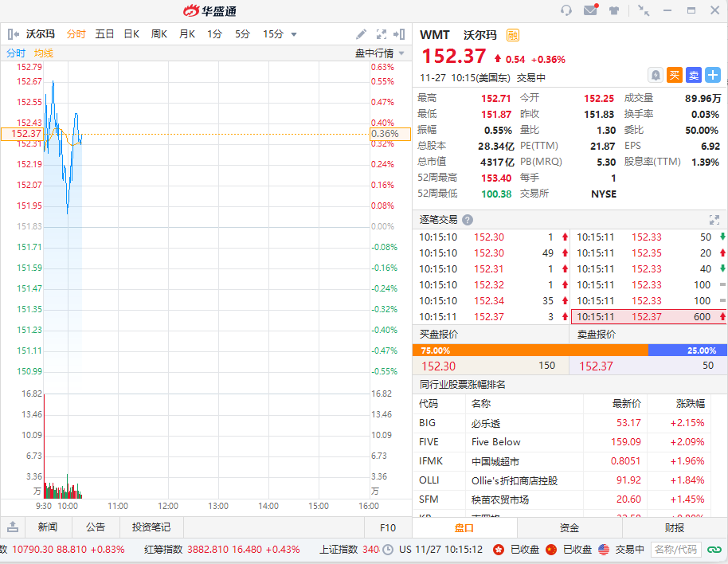728x564 pixels.
Task: Set a price alert with bell icon
Action: tap(656, 75)
